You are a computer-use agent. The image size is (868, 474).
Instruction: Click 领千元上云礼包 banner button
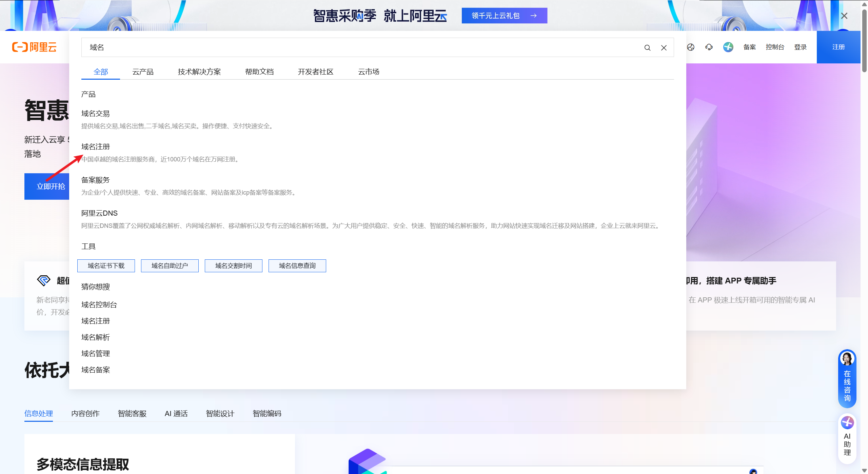coord(505,16)
